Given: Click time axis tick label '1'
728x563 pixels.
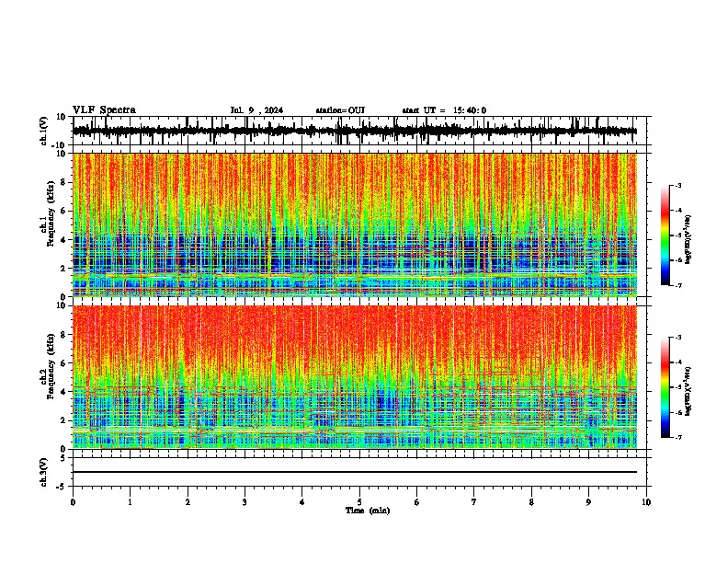Looking at the screenshot, I should 130,502.
